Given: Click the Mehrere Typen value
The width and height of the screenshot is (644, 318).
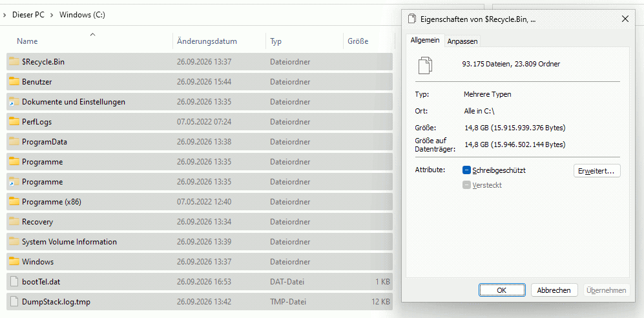Looking at the screenshot, I should (x=488, y=94).
